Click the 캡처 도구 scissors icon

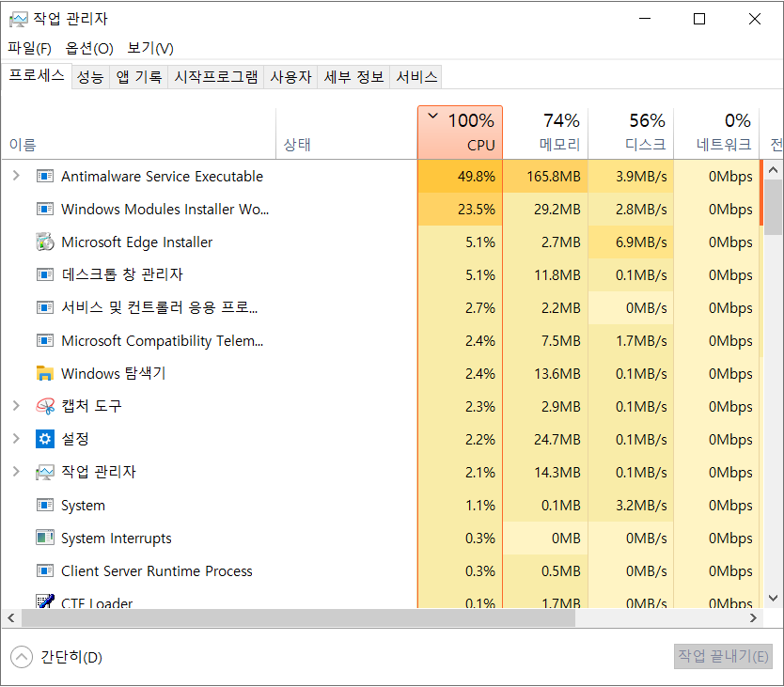click(45, 406)
